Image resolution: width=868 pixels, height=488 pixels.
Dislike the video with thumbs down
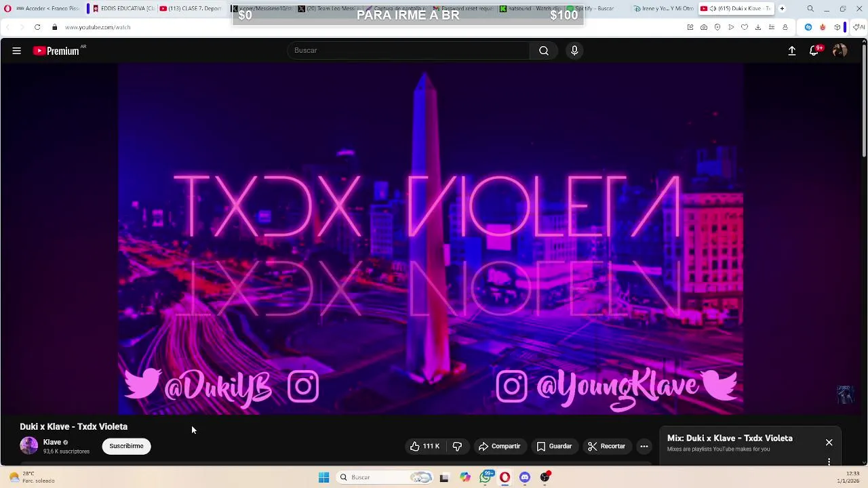coord(457,446)
